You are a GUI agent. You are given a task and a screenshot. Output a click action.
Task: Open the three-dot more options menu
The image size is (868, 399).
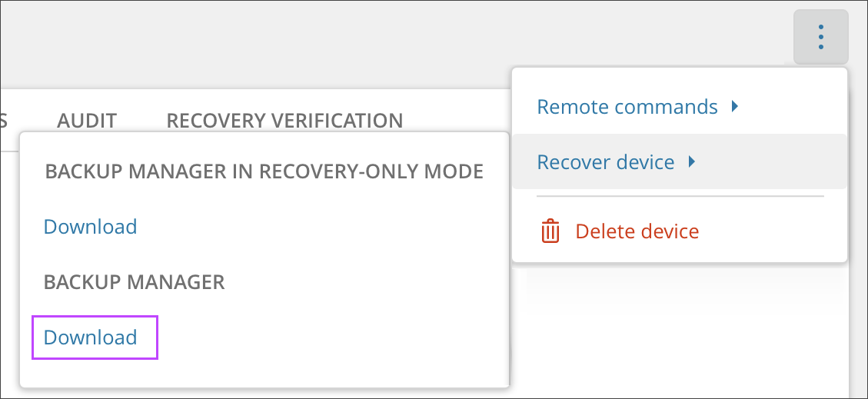tap(821, 37)
